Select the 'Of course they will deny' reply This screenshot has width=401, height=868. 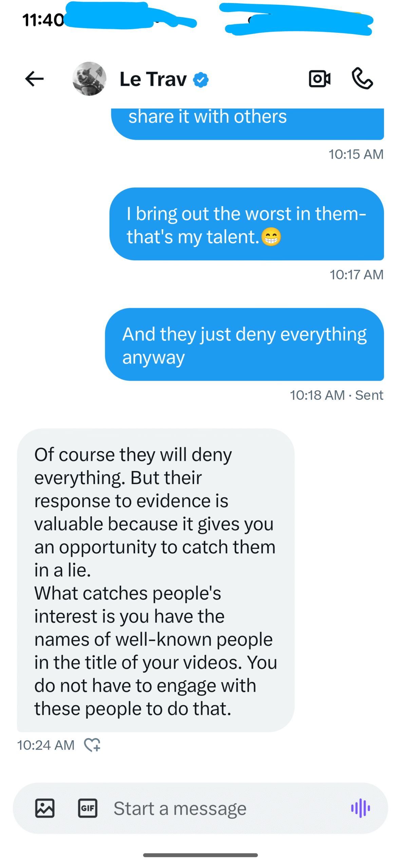pyautogui.click(x=155, y=580)
